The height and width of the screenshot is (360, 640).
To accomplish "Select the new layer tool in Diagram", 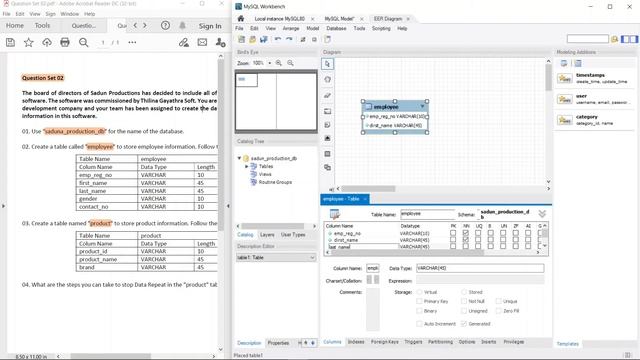I will pyautogui.click(x=327, y=111).
